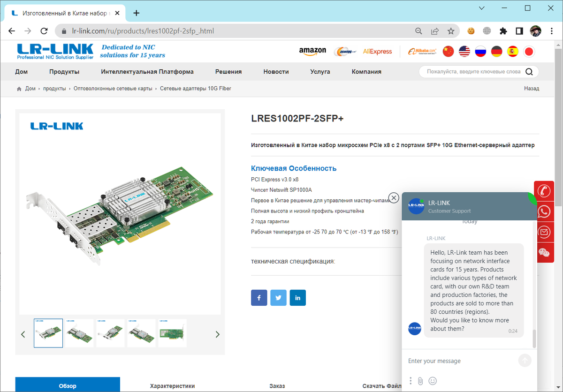The height and width of the screenshot is (392, 563).
Task: Switch to the Обзор tab
Action: click(68, 384)
